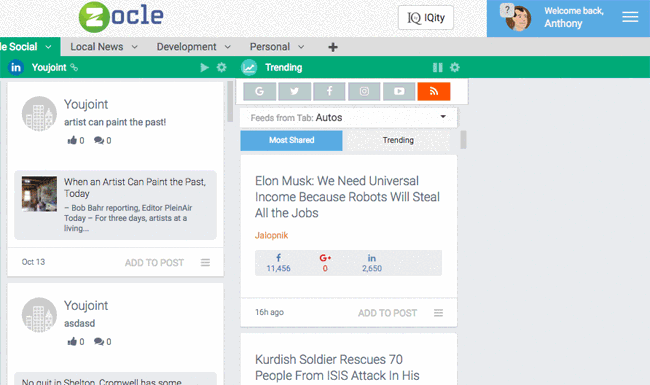Expand the Development tab chevron
650x385 pixels.
point(228,47)
